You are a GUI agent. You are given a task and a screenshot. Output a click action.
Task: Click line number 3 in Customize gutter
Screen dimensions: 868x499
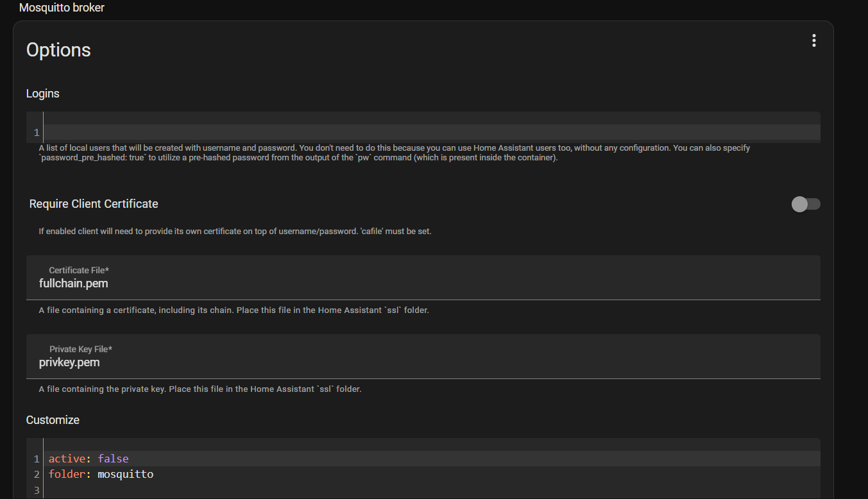coord(37,491)
